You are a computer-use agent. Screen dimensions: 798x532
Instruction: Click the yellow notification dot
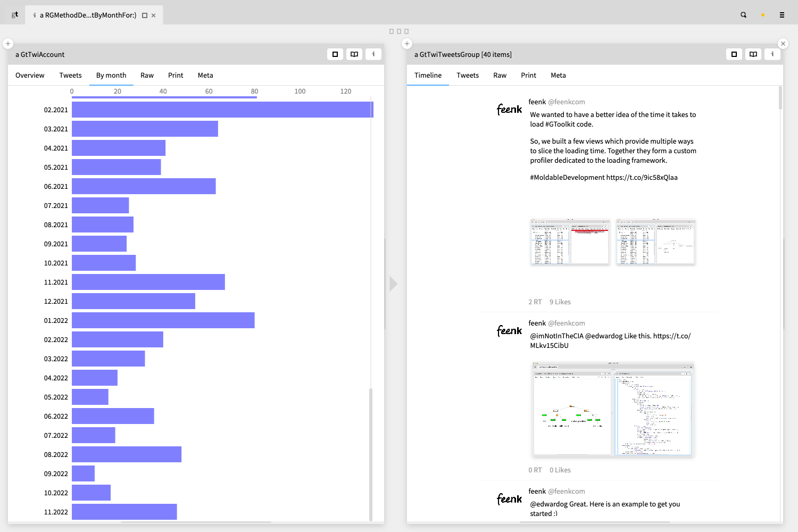(x=762, y=15)
